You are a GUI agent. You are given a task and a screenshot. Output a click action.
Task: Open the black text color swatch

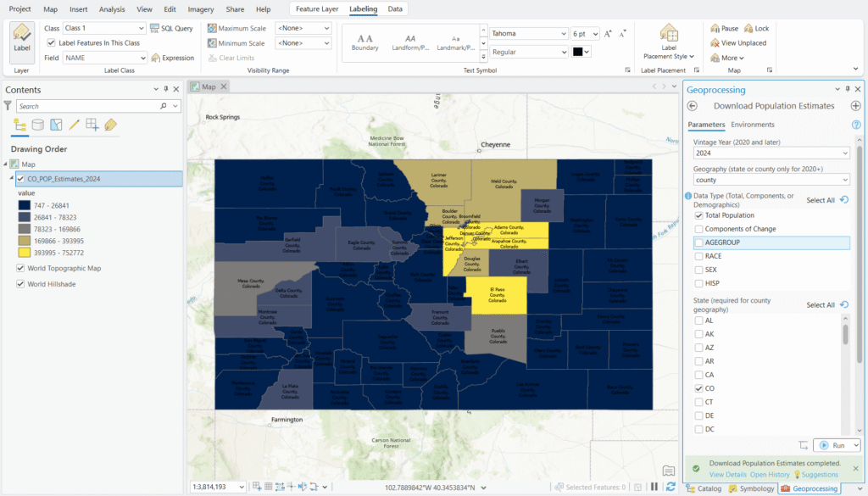581,52
